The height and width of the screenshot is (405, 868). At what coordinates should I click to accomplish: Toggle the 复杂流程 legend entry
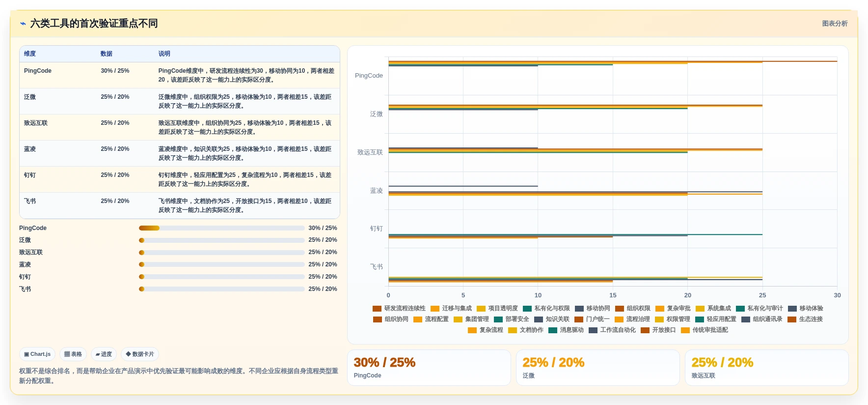click(x=486, y=330)
